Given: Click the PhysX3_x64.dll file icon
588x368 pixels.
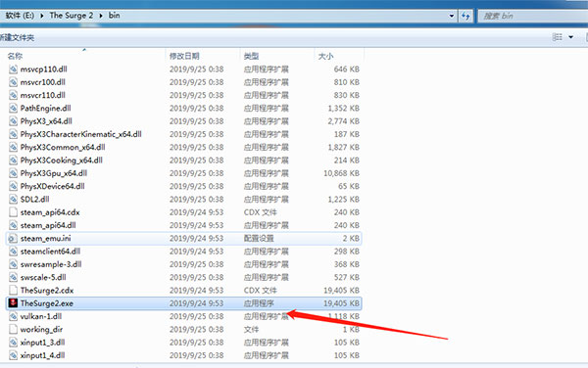Looking at the screenshot, I should click(13, 121).
